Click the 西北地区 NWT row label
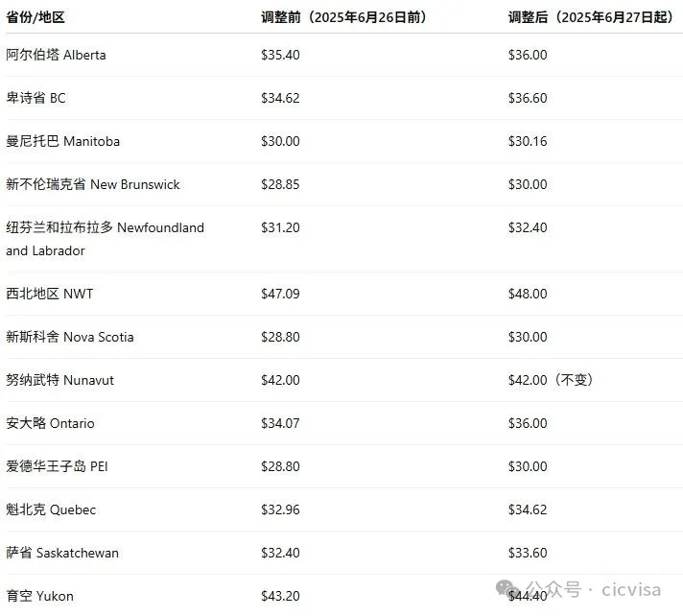Screen dimensions: 683x616 50,294
